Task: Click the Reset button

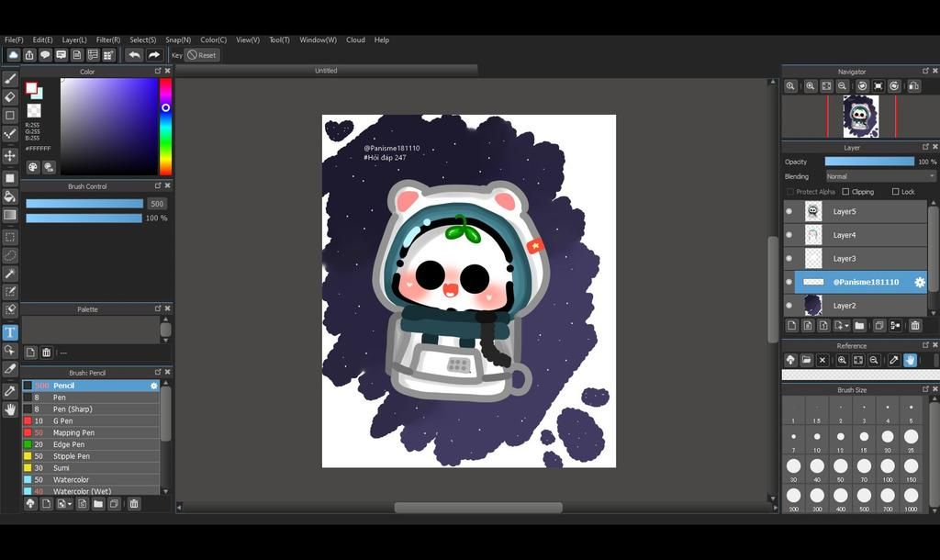Action: coord(202,55)
